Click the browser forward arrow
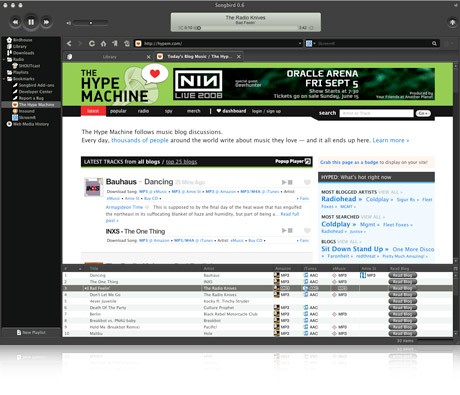Viewport: 460px width, 395px height. [80, 43]
